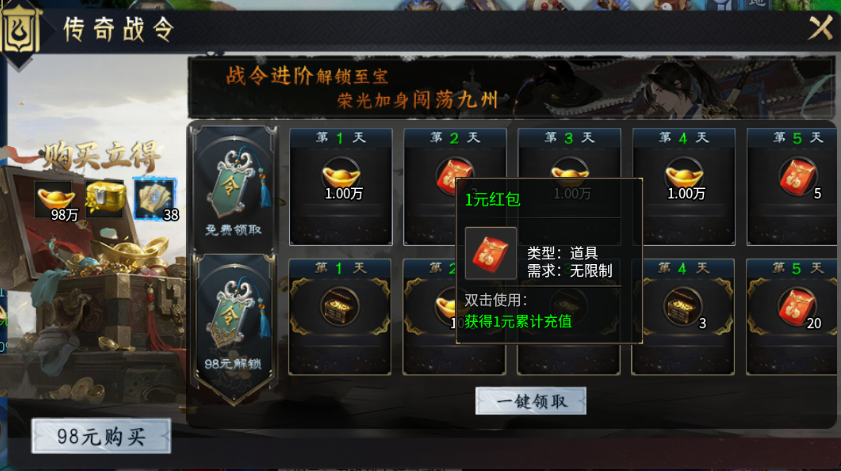This screenshot has width=841, height=471.
Task: Click the gold ingot reward for free Day 1
Action: 341,179
